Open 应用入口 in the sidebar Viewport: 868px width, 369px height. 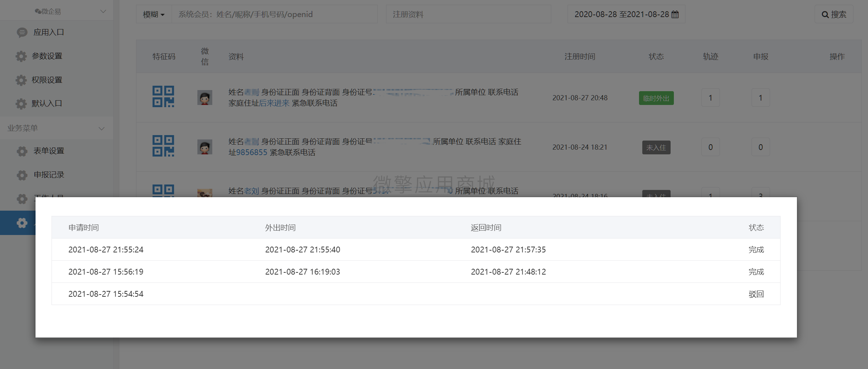coord(49,32)
